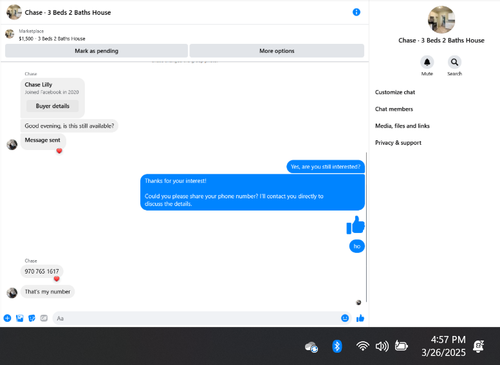Expand Privacy & support section

398,143
